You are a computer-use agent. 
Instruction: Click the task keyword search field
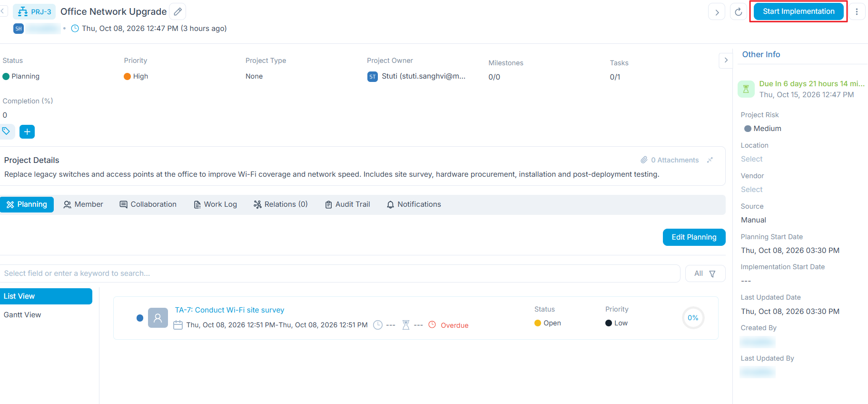pos(340,273)
